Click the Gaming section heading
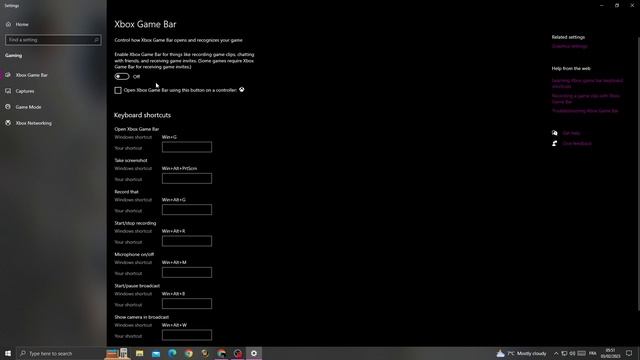 [13, 56]
